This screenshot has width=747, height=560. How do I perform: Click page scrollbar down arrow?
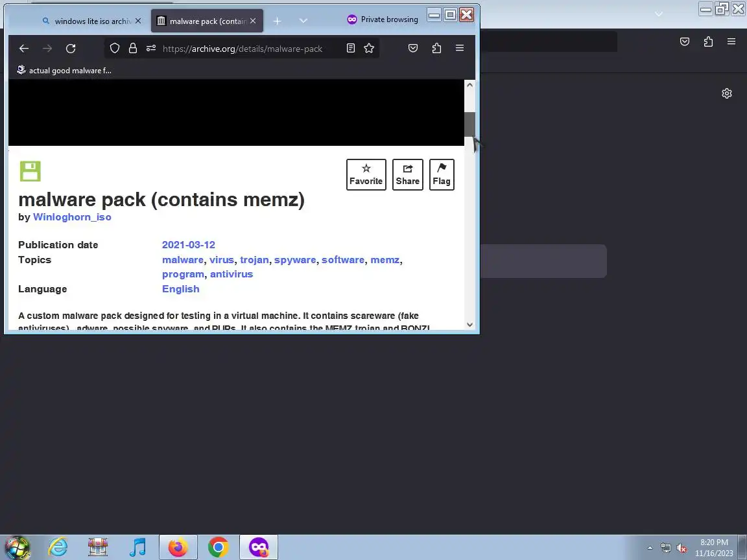coord(469,324)
